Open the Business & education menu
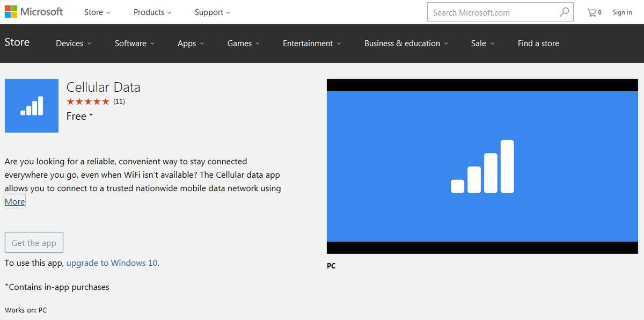Viewport: 644px width, 320px height. [x=406, y=43]
